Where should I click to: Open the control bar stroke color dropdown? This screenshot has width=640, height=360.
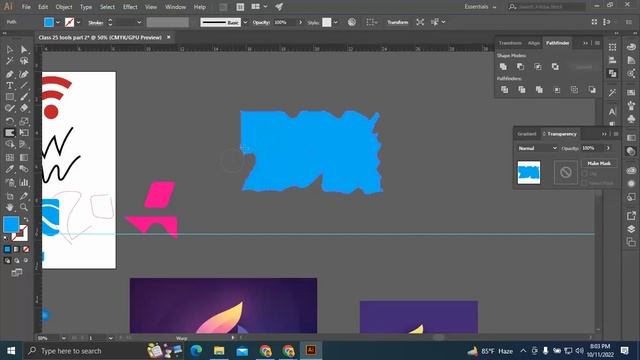coord(78,22)
